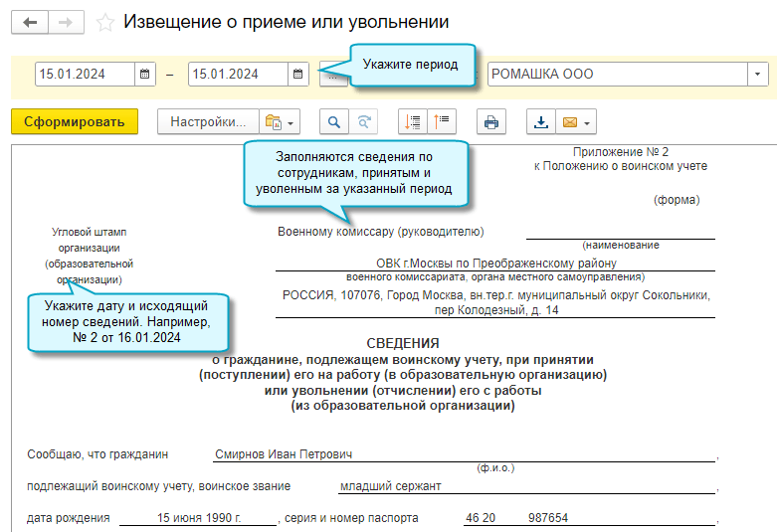Click the СВЕДЕНИЯ heading in the form

click(x=403, y=343)
